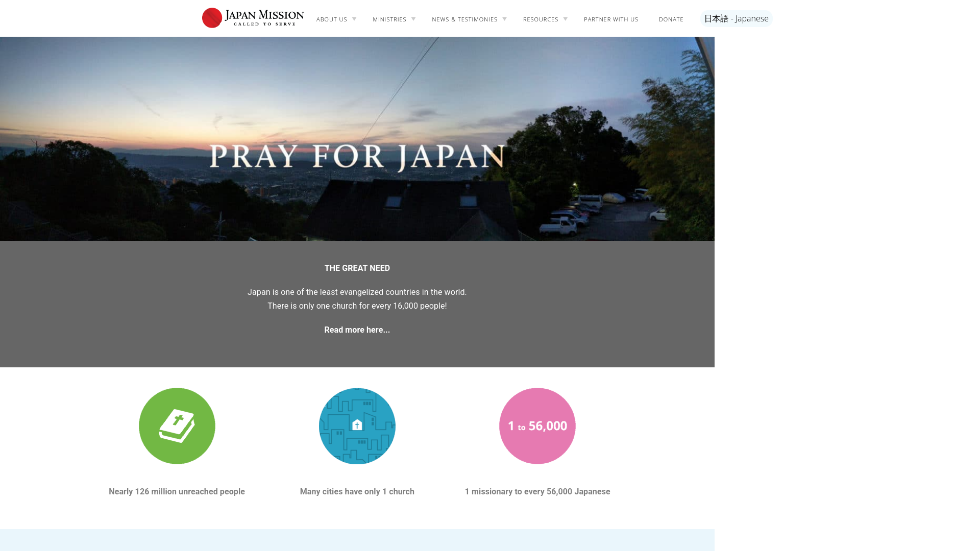Click 'Many cities have only 1 church' text
This screenshot has width=980, height=551.
point(357,492)
